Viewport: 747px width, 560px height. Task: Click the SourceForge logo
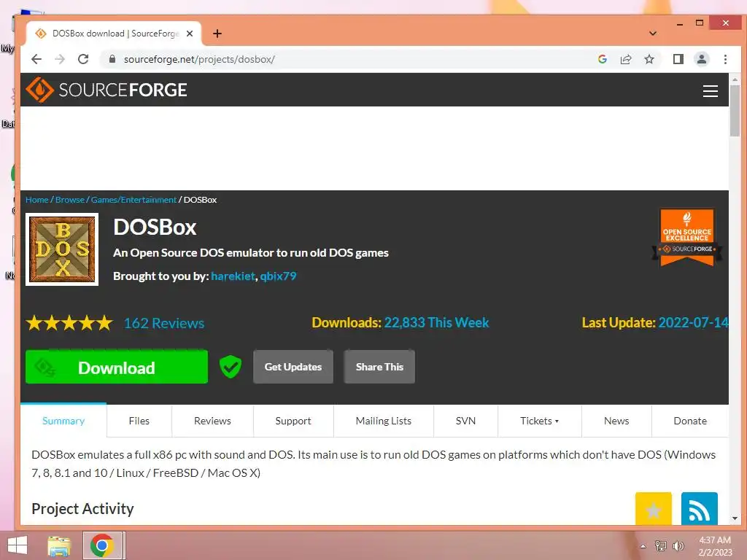coord(107,90)
